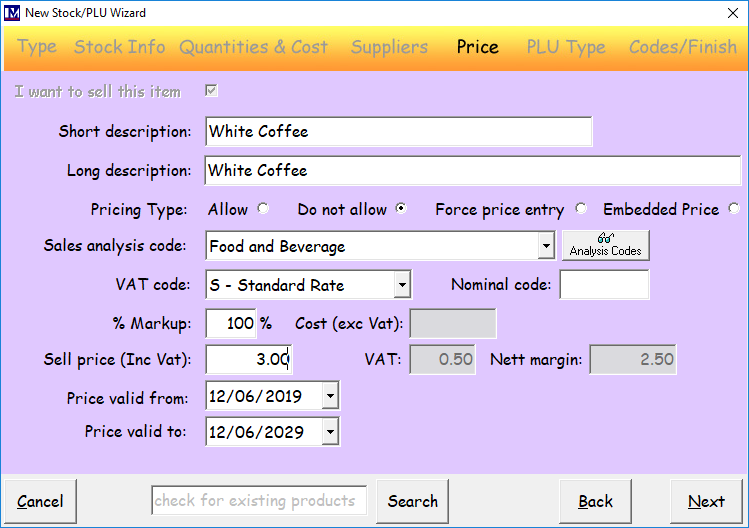749x528 pixels.
Task: Close the New Stock/PLU Wizard window
Action: [x=733, y=13]
